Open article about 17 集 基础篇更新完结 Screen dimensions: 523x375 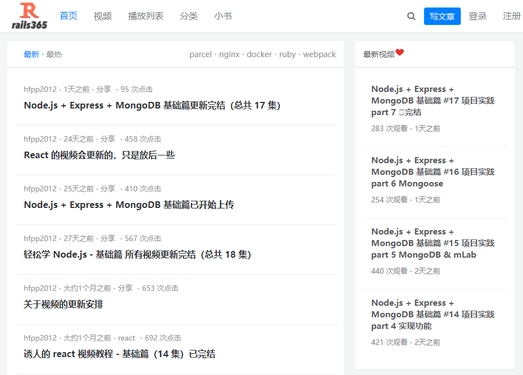pyautogui.click(x=152, y=105)
